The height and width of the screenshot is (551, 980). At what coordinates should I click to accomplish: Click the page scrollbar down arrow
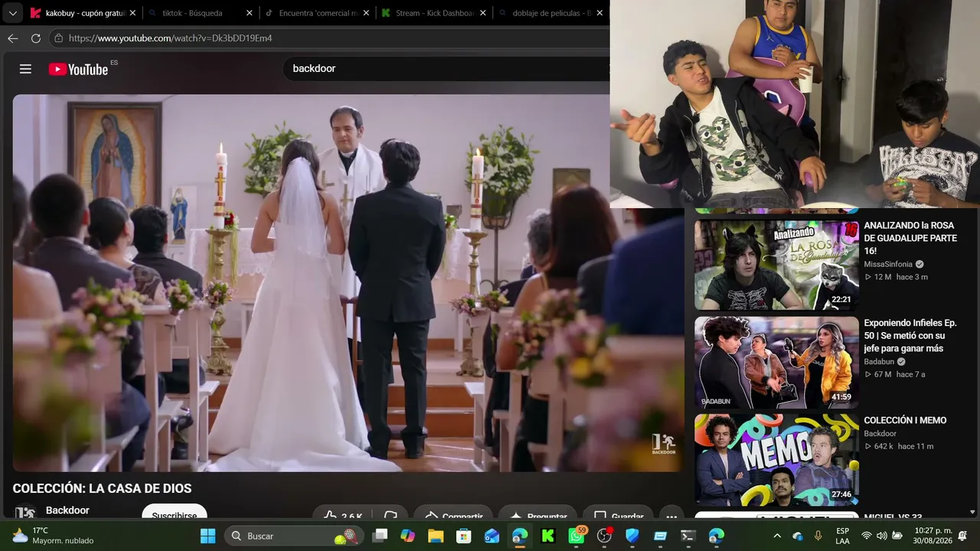coord(972,512)
